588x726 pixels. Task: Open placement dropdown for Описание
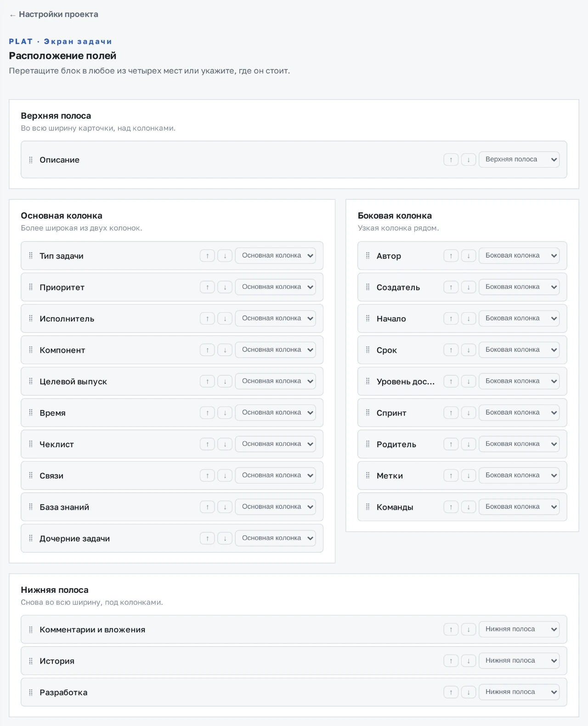(x=519, y=159)
